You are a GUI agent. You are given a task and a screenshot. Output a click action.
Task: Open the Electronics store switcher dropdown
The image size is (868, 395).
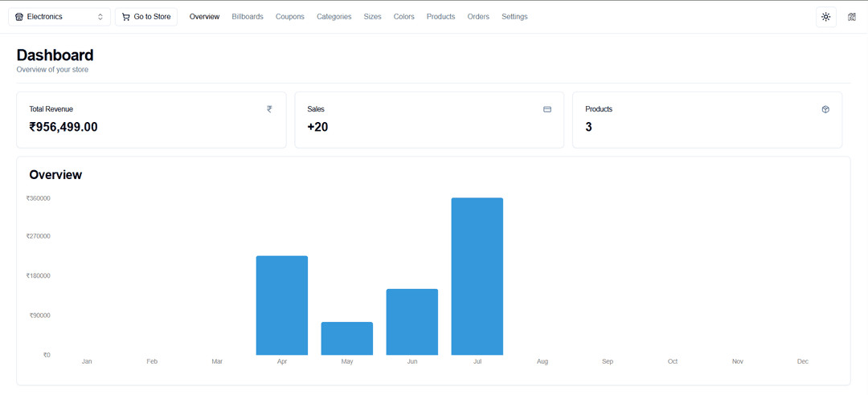(x=59, y=17)
